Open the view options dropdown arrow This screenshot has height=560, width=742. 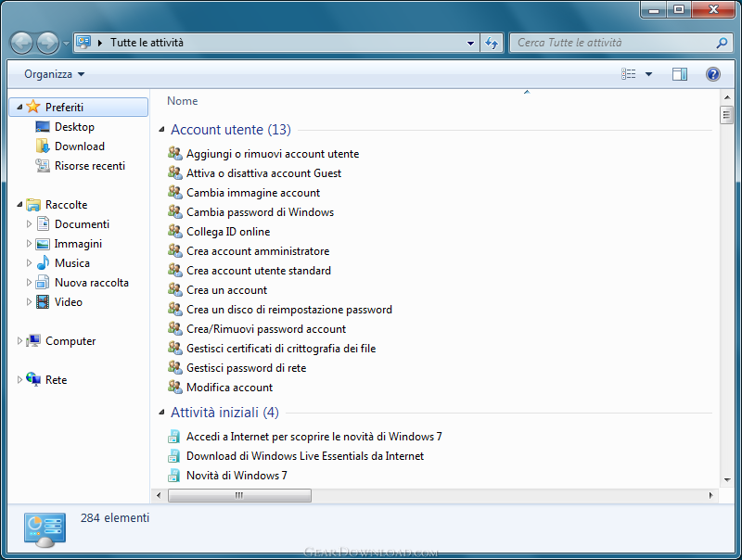tap(648, 74)
